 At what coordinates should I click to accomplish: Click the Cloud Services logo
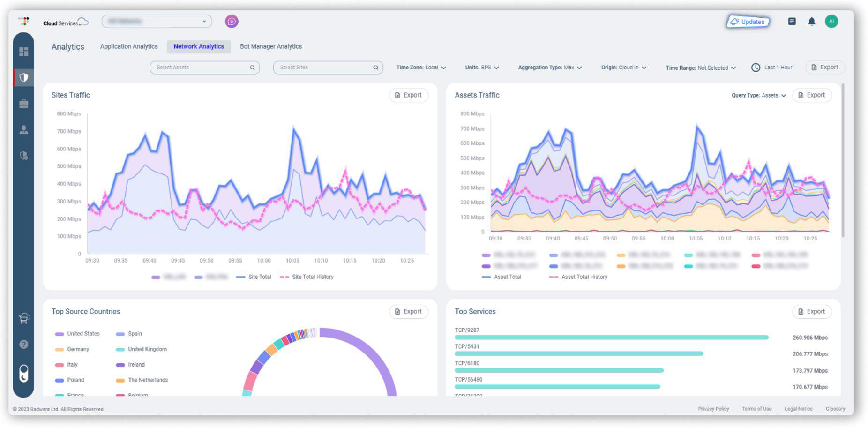click(66, 23)
